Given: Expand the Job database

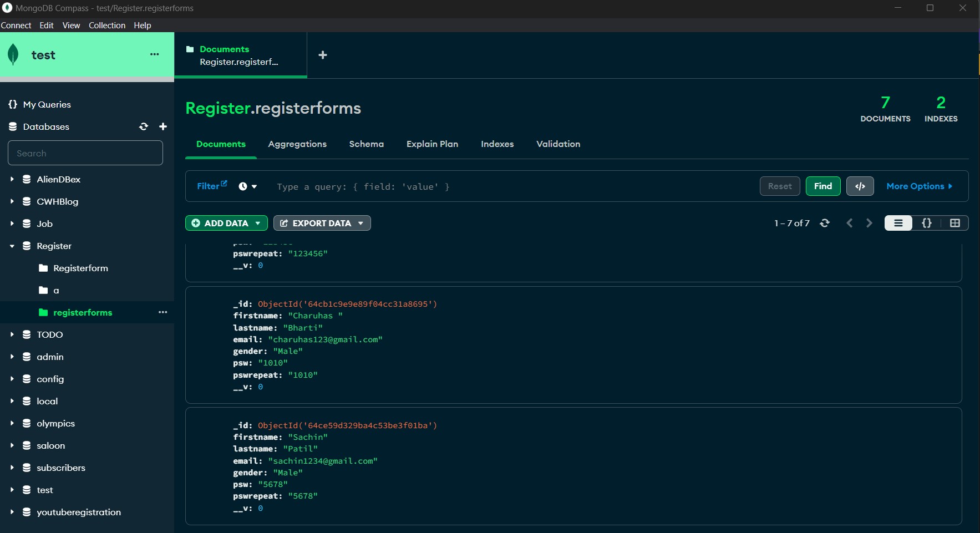Looking at the screenshot, I should click(12, 224).
